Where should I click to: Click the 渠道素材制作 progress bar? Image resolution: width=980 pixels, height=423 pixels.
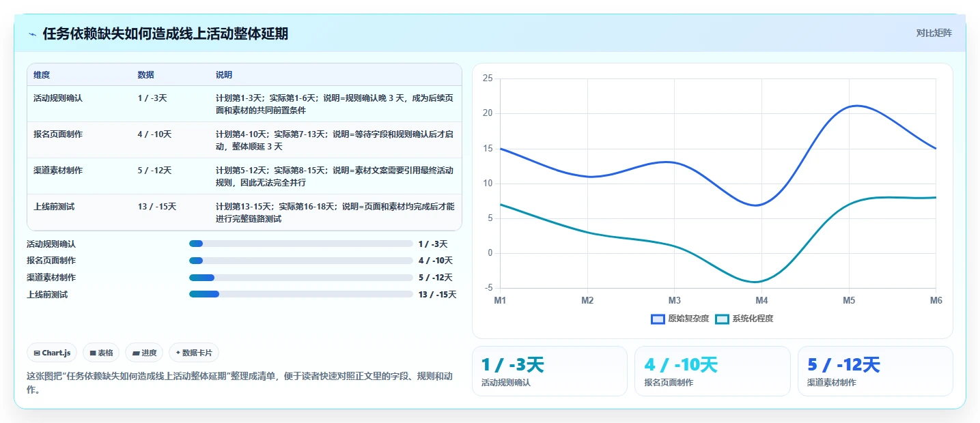click(301, 278)
